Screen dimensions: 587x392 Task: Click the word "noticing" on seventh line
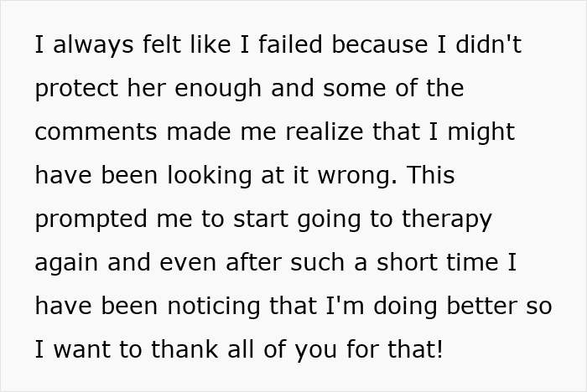coord(213,307)
